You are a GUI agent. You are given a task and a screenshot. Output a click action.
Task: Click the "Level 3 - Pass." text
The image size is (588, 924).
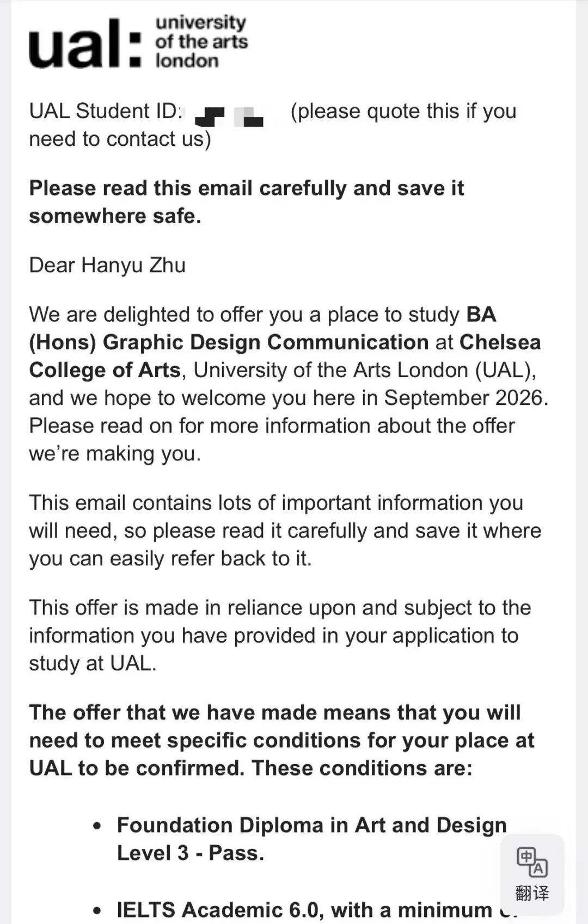(x=191, y=853)
